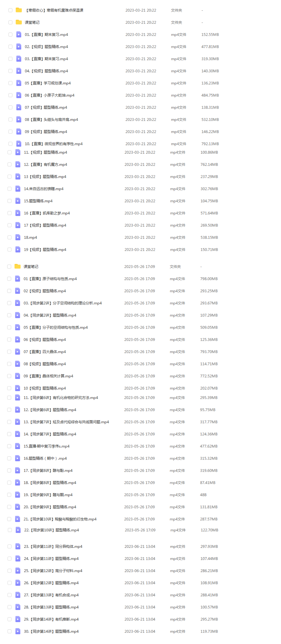Viewport: 281px width, 644px height.
Task: Open file 27.【同步第13讲】有机合成.mp4
Action: tap(51, 594)
